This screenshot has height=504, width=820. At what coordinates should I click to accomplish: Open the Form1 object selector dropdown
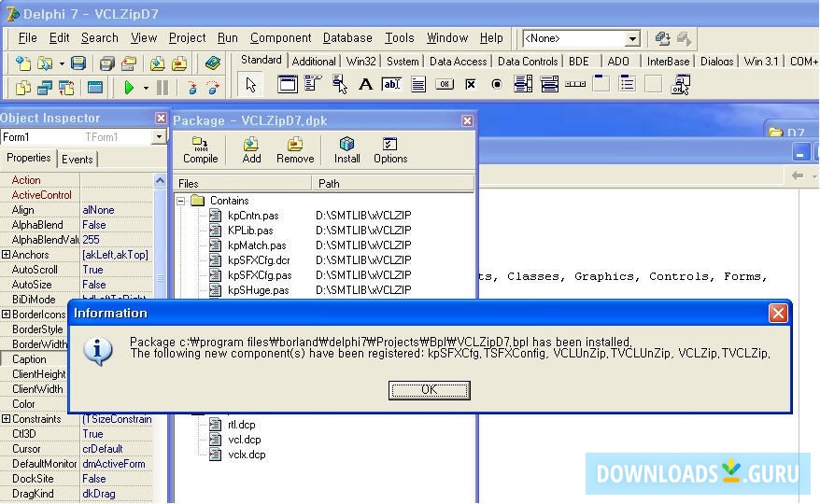[x=159, y=137]
